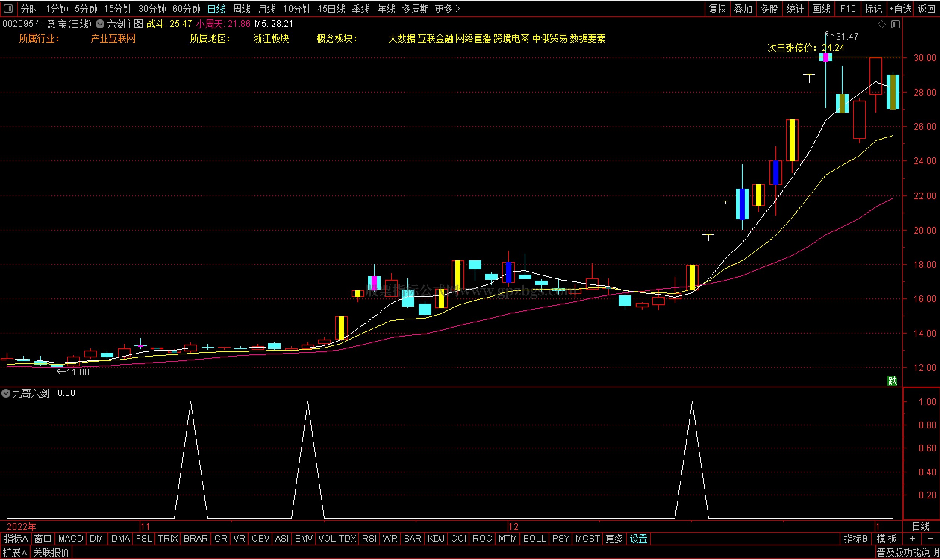Open F10 company info
Viewport: 940px width, 560px height.
point(848,9)
